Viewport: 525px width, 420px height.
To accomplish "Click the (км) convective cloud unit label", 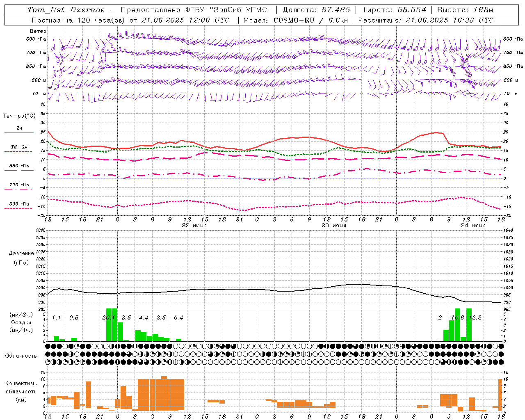I will [21, 399].
